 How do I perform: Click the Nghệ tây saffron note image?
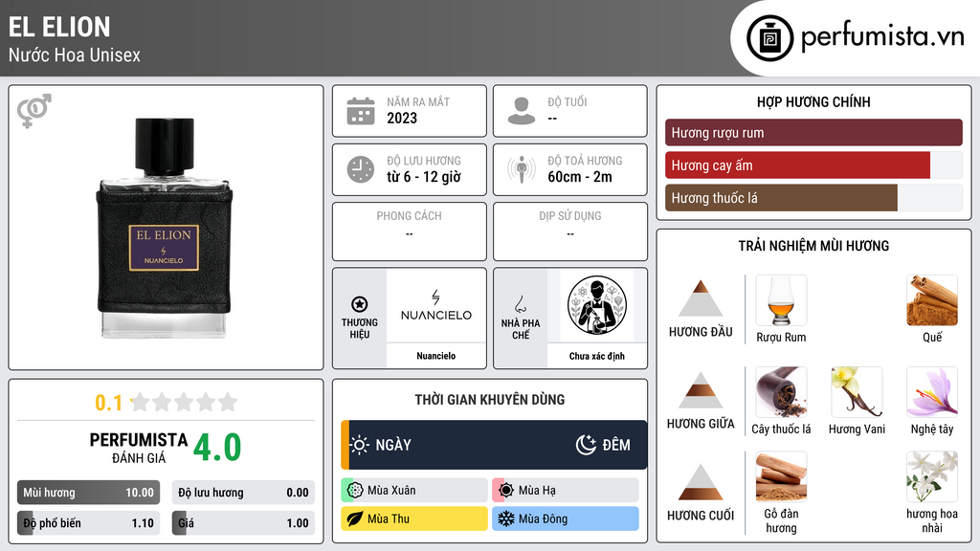point(932,392)
